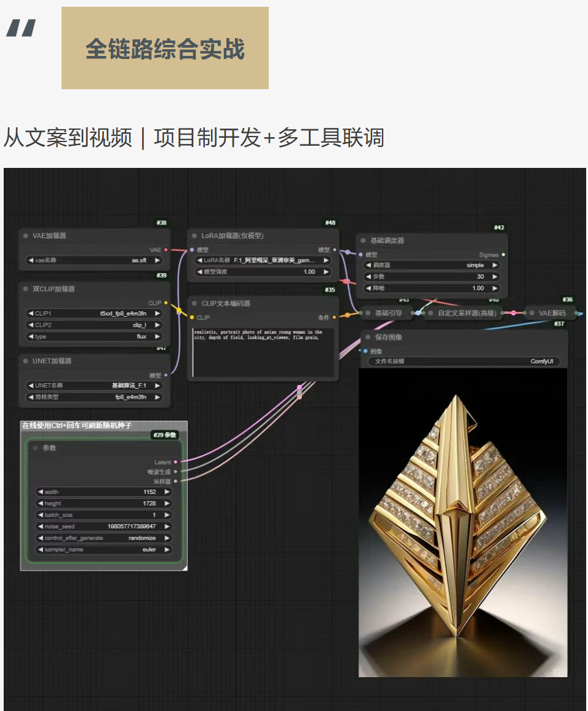Click the Sigmas output port on 基础调度器
This screenshot has width=588, height=711.
(x=504, y=255)
